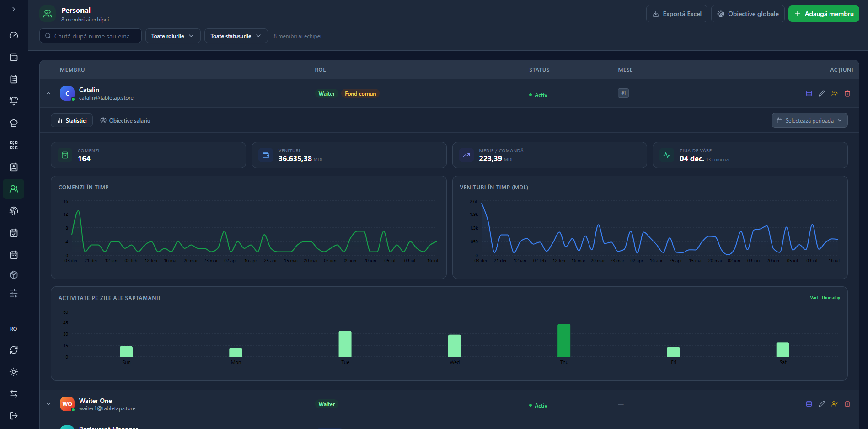
Task: Collapse Catalin's row with the chevron
Action: click(48, 93)
